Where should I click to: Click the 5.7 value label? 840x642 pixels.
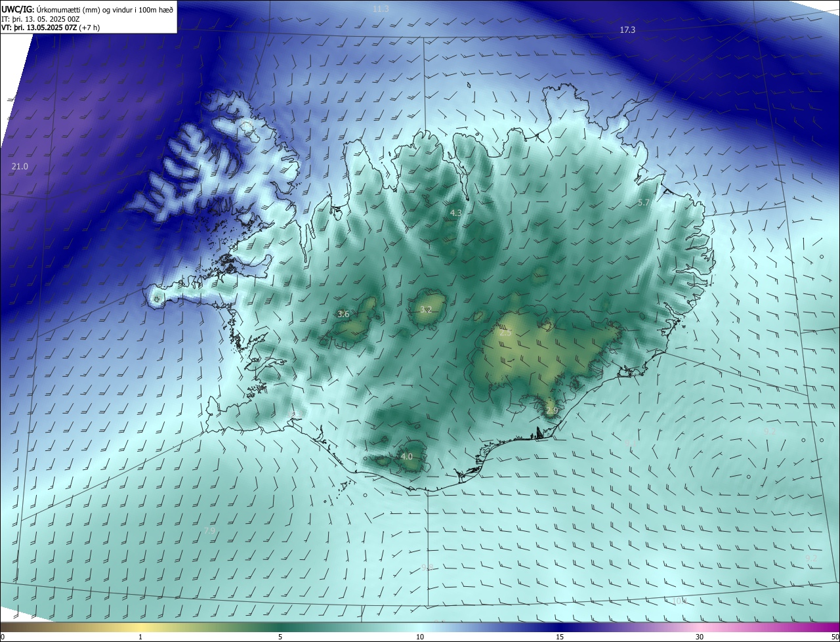pyautogui.click(x=644, y=203)
